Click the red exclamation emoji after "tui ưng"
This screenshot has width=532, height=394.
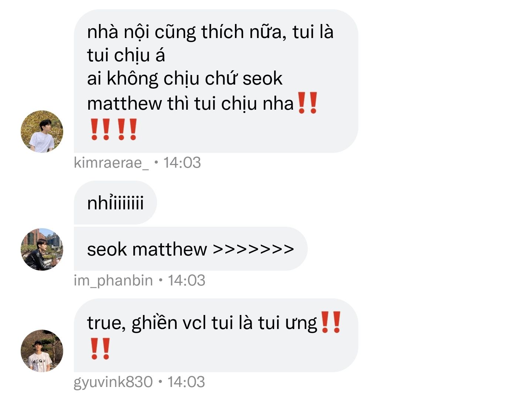331,322
